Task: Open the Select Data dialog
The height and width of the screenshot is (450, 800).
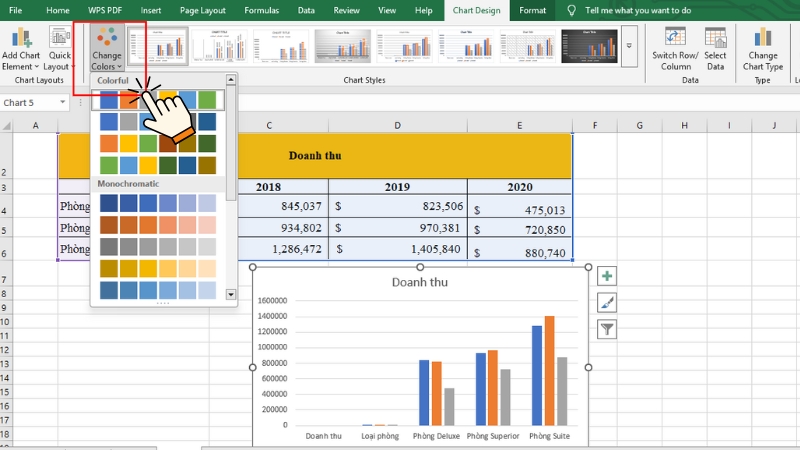Action: point(715,38)
